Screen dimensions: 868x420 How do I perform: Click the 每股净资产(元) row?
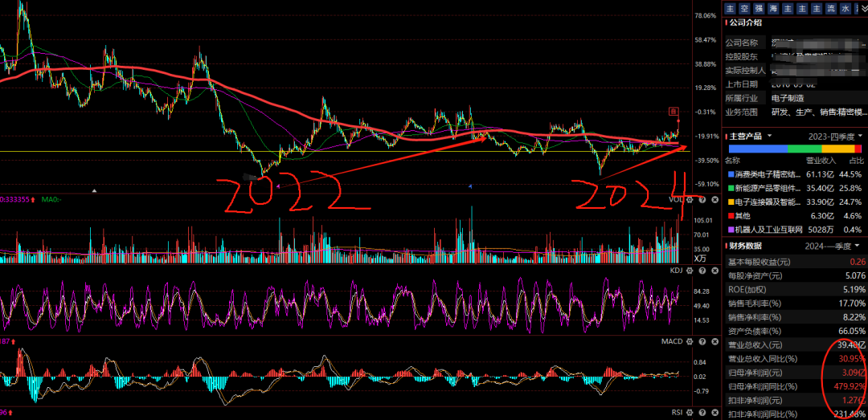[x=795, y=275]
